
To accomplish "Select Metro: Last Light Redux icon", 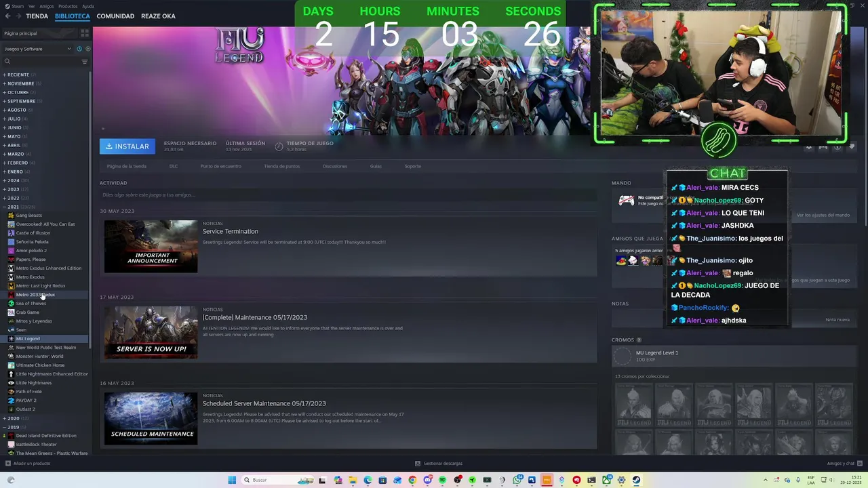I will [x=11, y=286].
